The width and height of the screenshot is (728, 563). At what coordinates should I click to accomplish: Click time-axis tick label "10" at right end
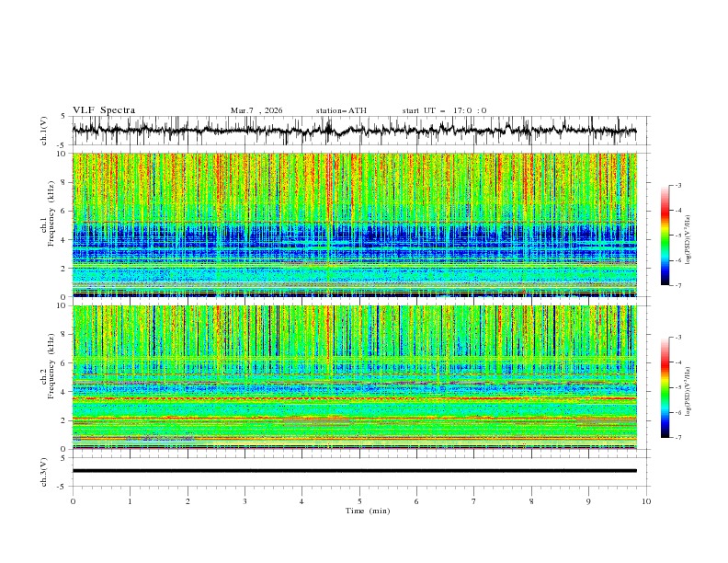tap(646, 501)
